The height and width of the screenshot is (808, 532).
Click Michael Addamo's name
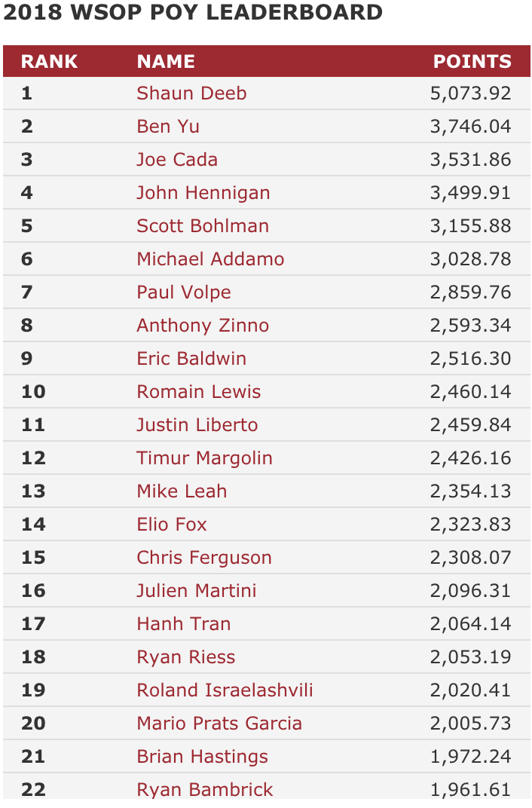(211, 259)
